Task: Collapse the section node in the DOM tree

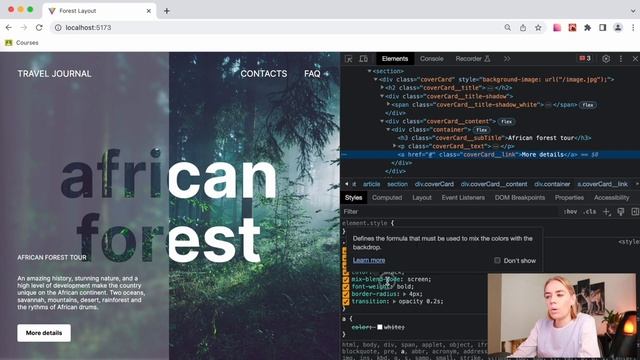Action: point(369,71)
